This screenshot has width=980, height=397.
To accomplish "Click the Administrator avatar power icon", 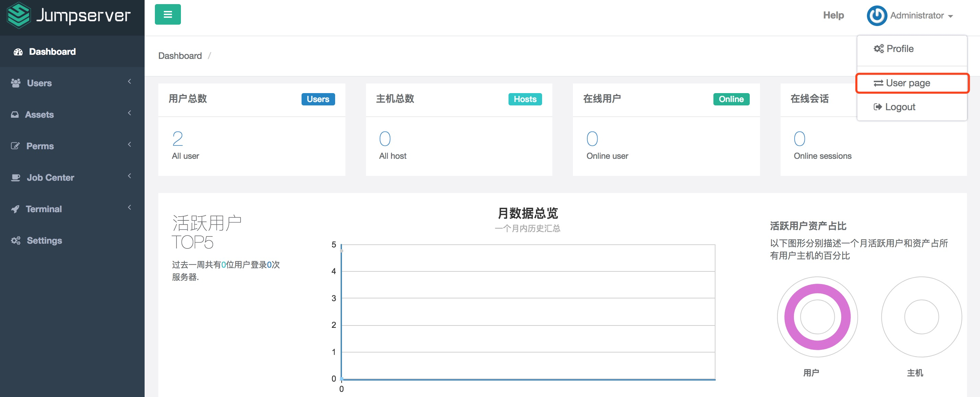I will [x=877, y=16].
